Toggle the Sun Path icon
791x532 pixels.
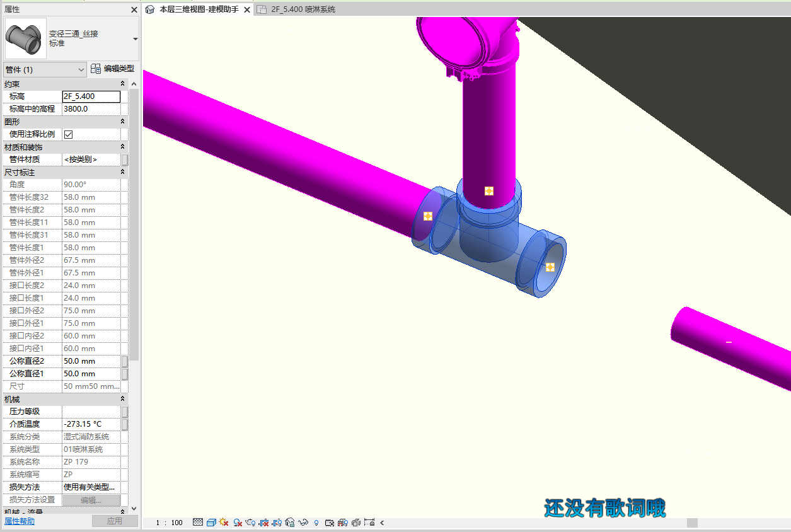click(x=224, y=523)
